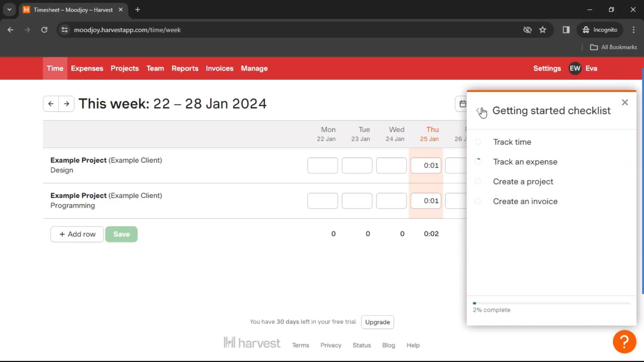Image resolution: width=644 pixels, height=362 pixels.
Task: Open All Bookmarks folder
Action: [613, 47]
